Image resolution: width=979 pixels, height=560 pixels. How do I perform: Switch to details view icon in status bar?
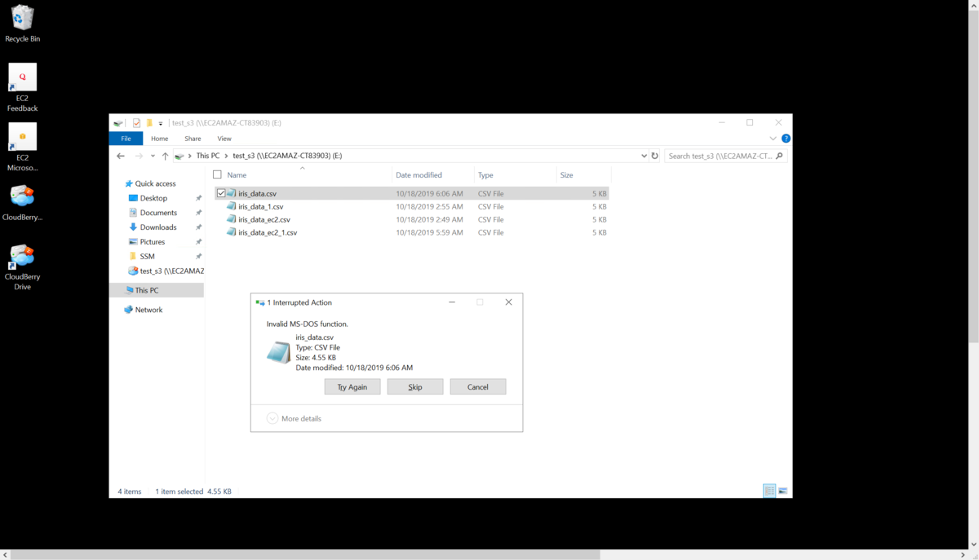[769, 491]
